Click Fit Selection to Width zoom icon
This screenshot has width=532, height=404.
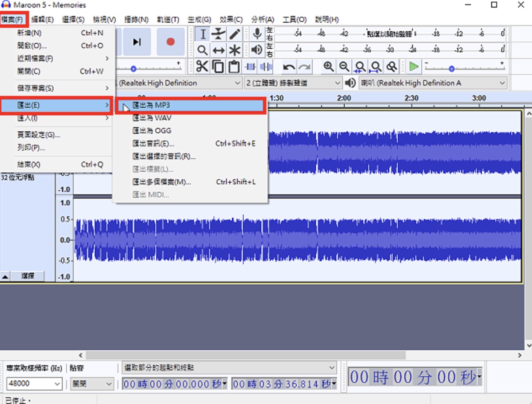click(x=360, y=66)
